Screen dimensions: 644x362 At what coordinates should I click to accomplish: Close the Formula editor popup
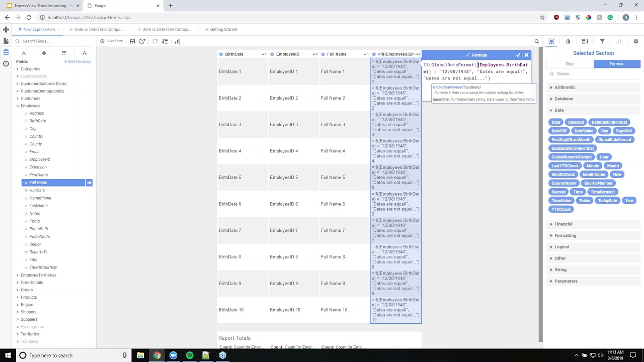[x=527, y=55]
